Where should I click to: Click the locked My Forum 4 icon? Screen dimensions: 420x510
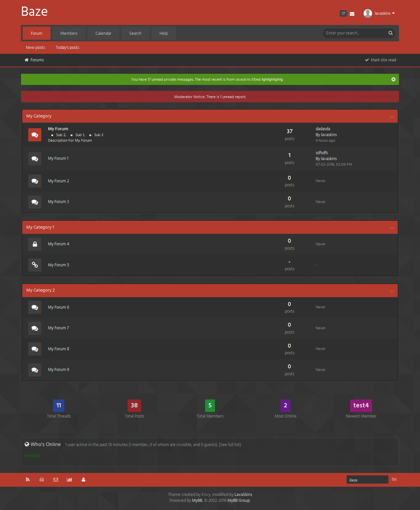(35, 244)
